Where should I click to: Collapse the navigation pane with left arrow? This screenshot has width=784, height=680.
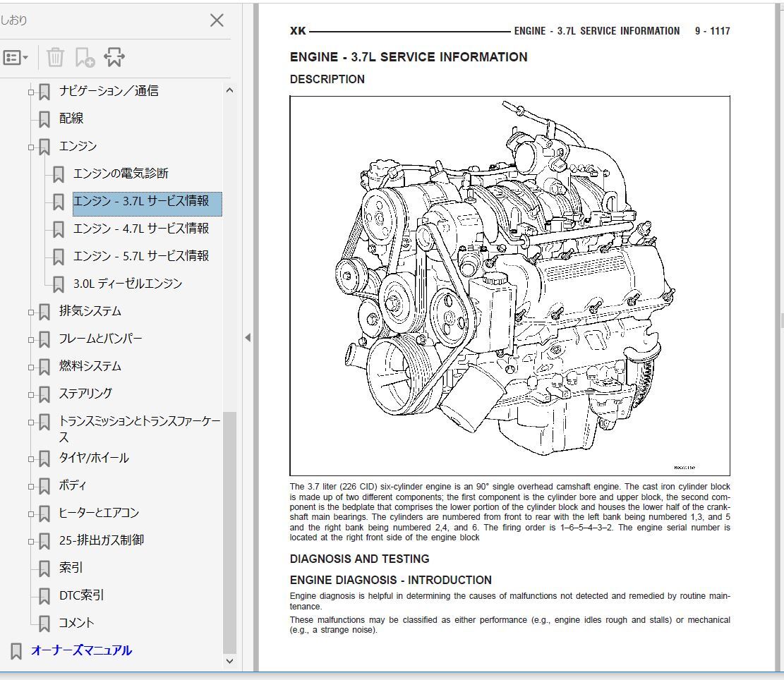tap(248, 338)
